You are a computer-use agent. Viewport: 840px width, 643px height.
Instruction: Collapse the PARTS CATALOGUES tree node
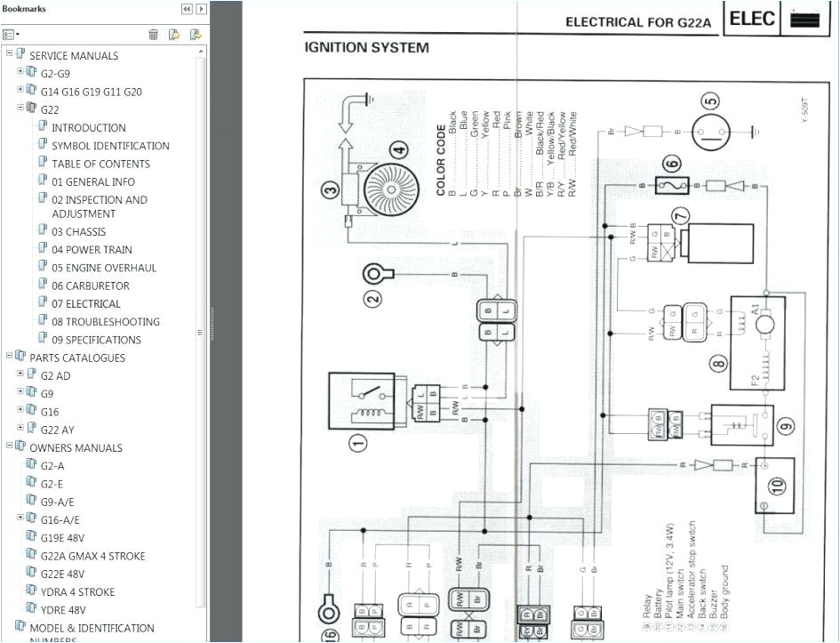(10, 358)
